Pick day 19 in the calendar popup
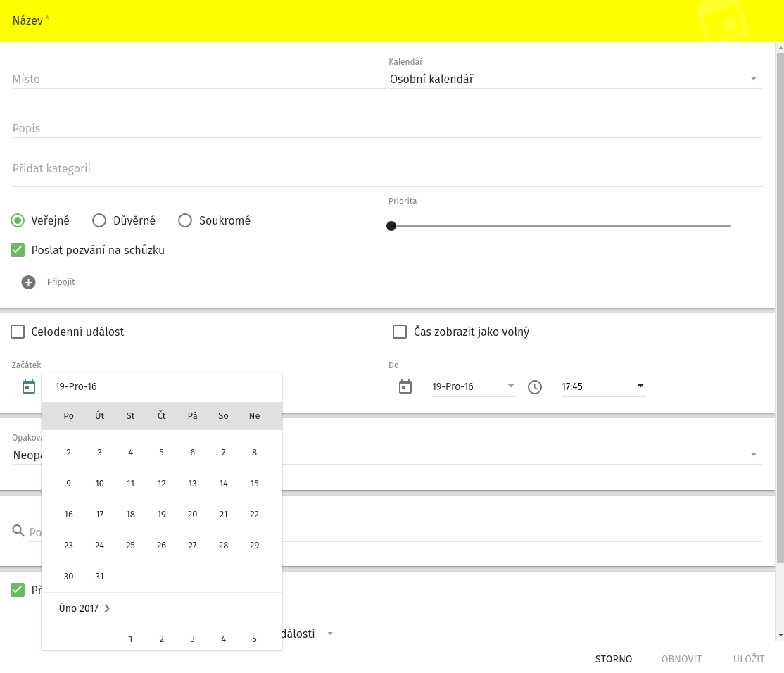The width and height of the screenshot is (784, 673). point(161,515)
